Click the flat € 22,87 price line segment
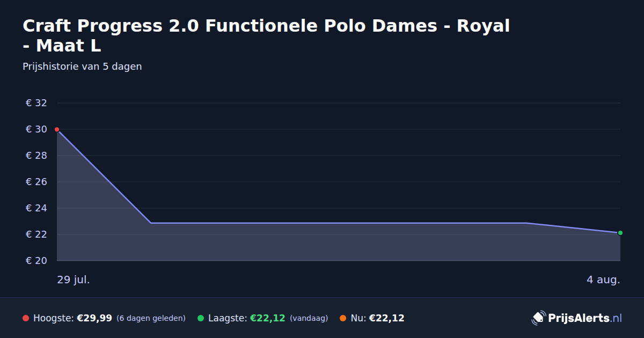644x338 pixels. [x=339, y=223]
